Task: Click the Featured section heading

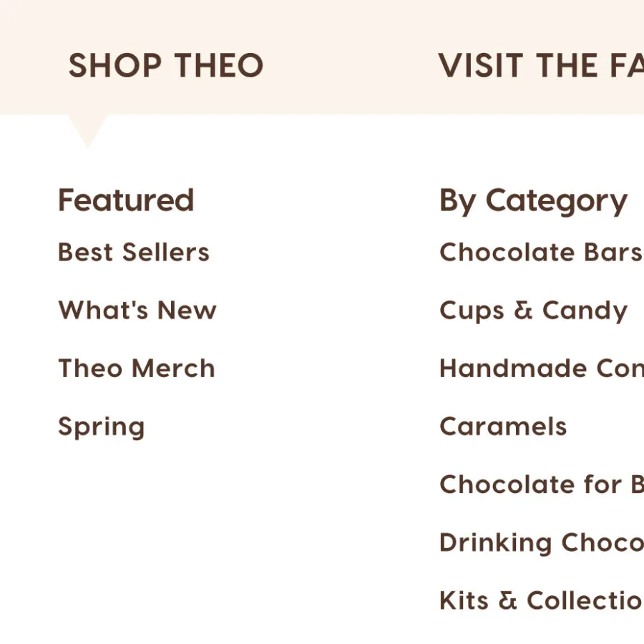Action: 126,200
